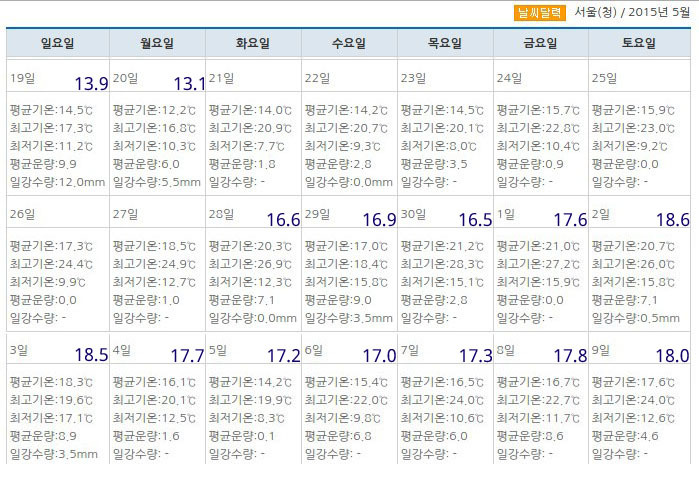The width and height of the screenshot is (699, 478).
Task: Click 최고기온:28.3℃ in the 30일 cell
Action: 442,264
